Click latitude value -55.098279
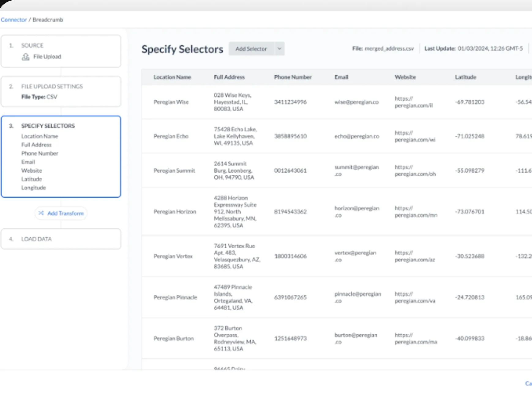The width and height of the screenshot is (532, 395). point(470,171)
